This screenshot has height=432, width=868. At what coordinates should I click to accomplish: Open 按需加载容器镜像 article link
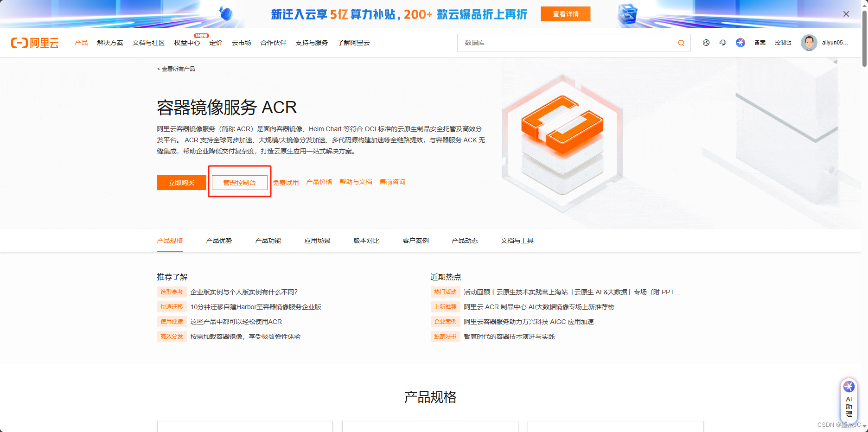(245, 337)
